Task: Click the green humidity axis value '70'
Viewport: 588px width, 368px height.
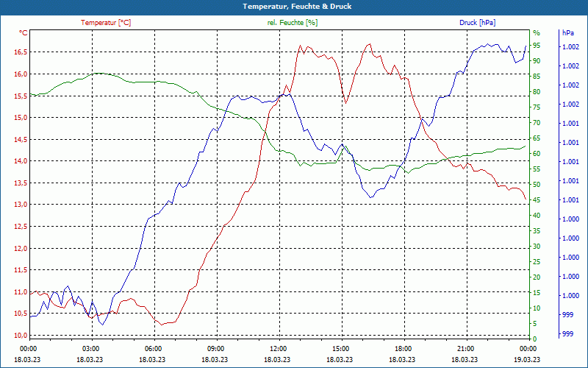Action: coord(537,123)
